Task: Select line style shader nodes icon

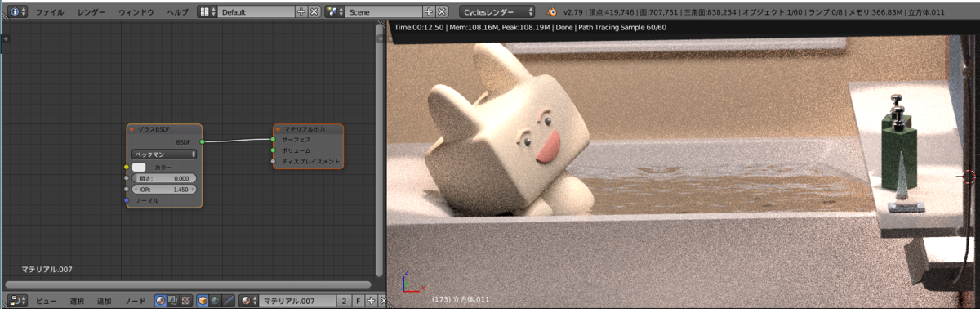Action: click(x=229, y=302)
